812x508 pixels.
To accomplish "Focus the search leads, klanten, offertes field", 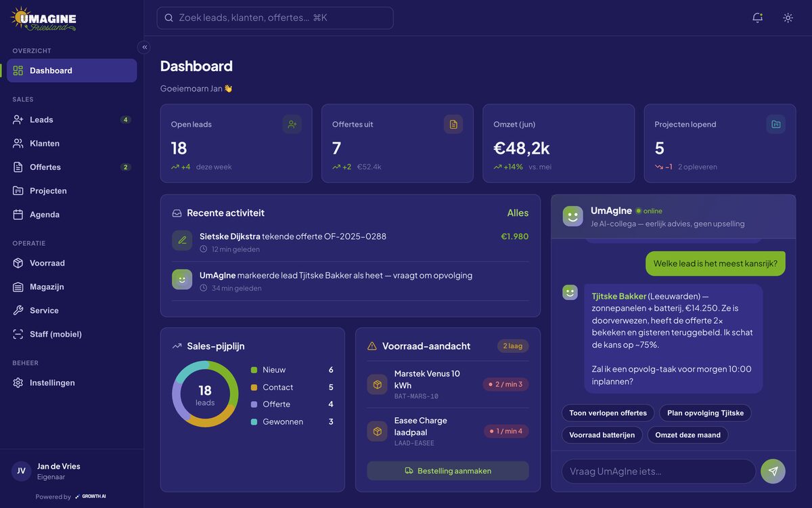I will click(x=275, y=18).
